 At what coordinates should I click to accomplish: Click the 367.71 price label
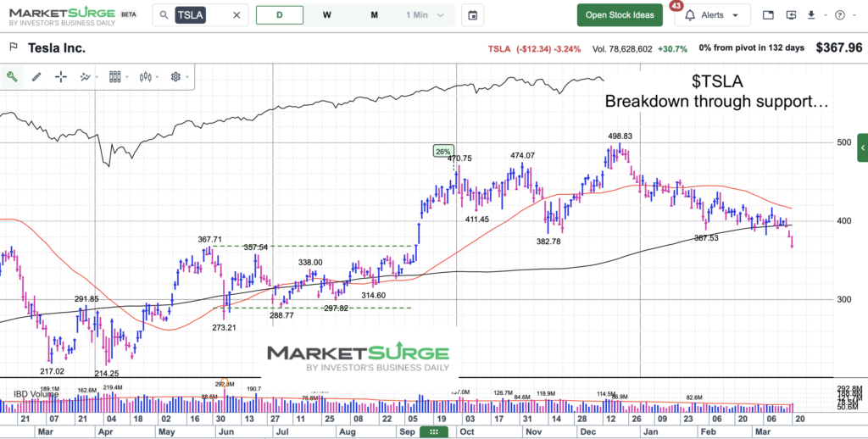211,239
